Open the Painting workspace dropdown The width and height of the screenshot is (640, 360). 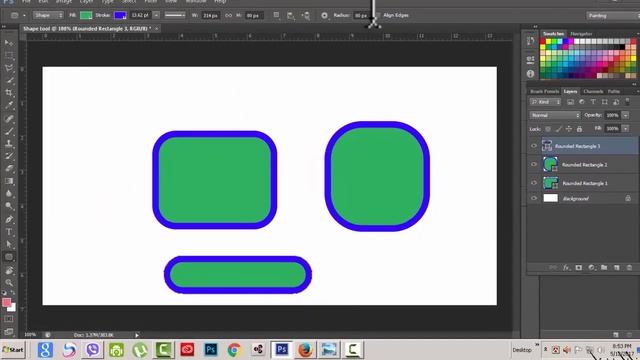point(613,16)
